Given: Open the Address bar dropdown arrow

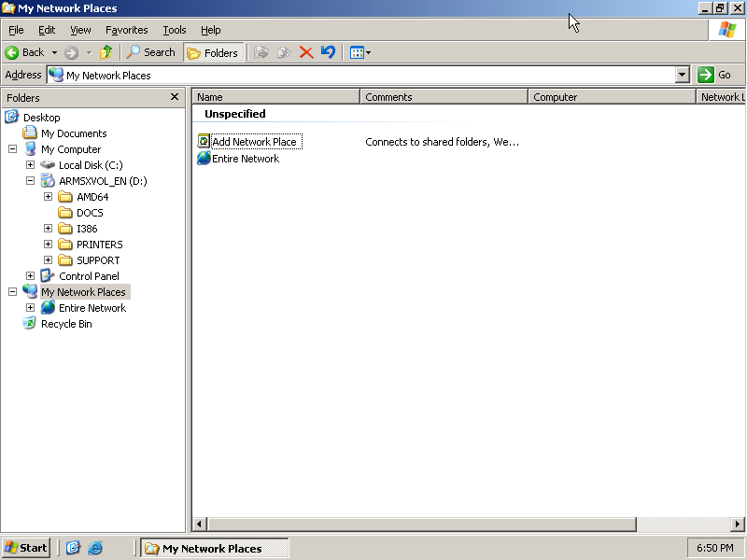Looking at the screenshot, I should (682, 75).
